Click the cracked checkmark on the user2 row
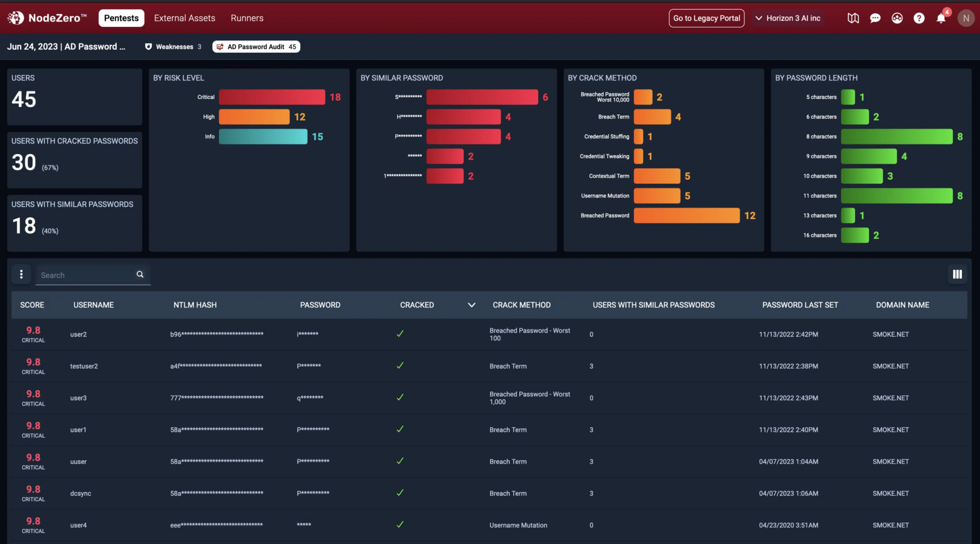The height and width of the screenshot is (544, 980). click(x=400, y=334)
